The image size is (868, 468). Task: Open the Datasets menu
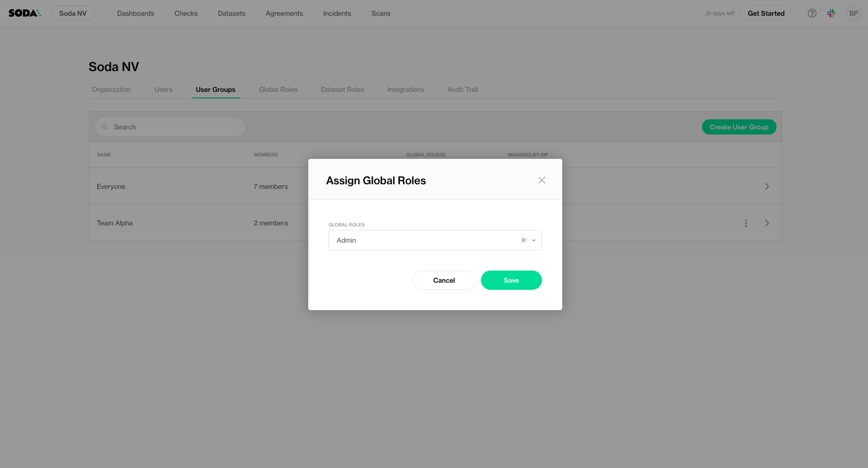coord(231,13)
